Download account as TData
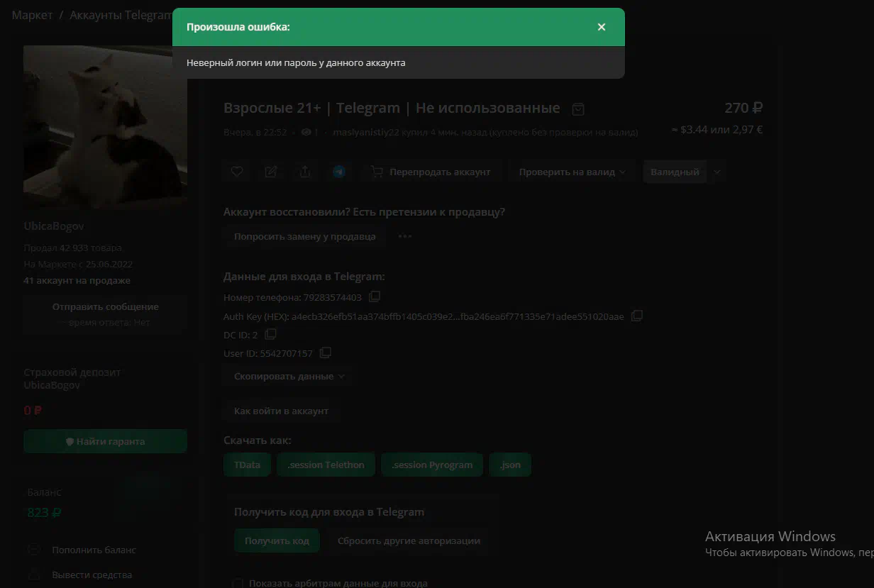The width and height of the screenshot is (874, 588). tap(247, 465)
